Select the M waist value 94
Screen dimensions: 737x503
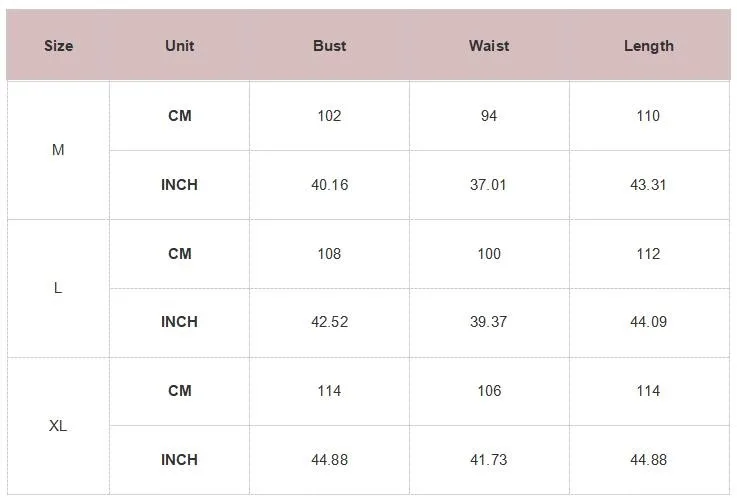[489, 116]
